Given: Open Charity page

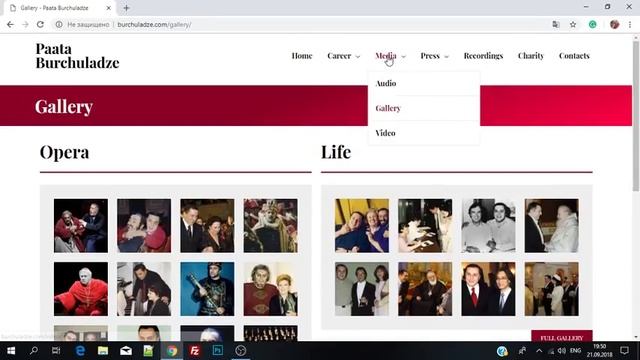Looking at the screenshot, I should coord(531,56).
